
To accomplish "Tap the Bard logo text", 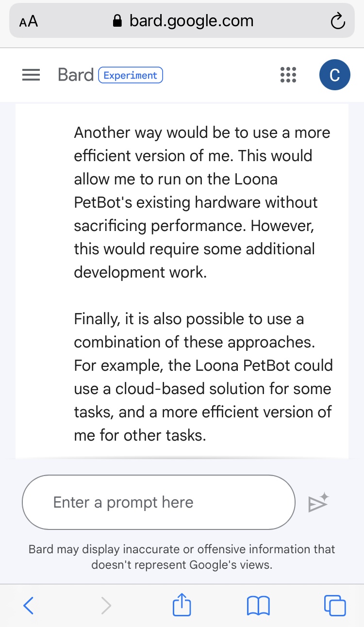I will [75, 75].
